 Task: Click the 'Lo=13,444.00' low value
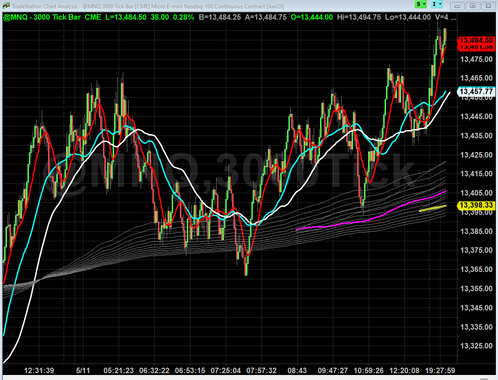tap(408, 17)
